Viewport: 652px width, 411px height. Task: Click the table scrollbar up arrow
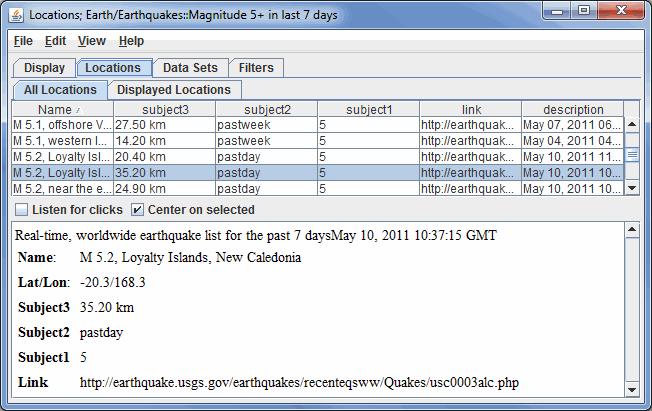coord(631,124)
